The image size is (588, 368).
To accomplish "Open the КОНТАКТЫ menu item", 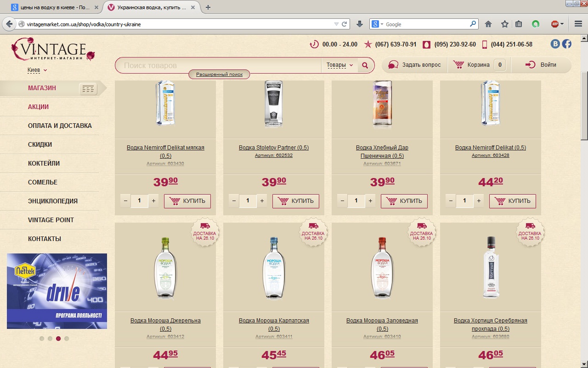I will [x=45, y=239].
